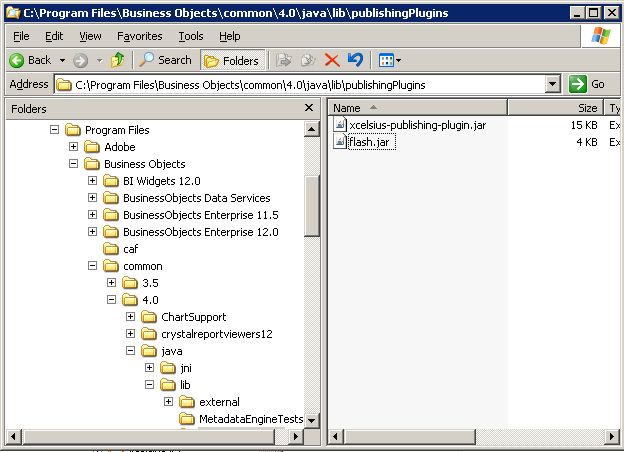Select the common folder in tree
Screen dimensions: 624x452
click(x=143, y=266)
